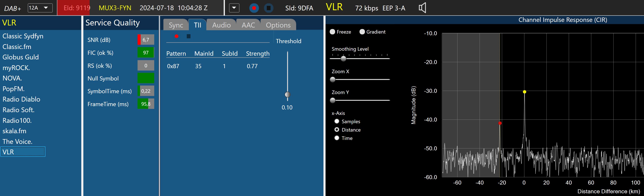Mute audio with the speaker icon
Screen dimensions: 644x196
(x=422, y=8)
